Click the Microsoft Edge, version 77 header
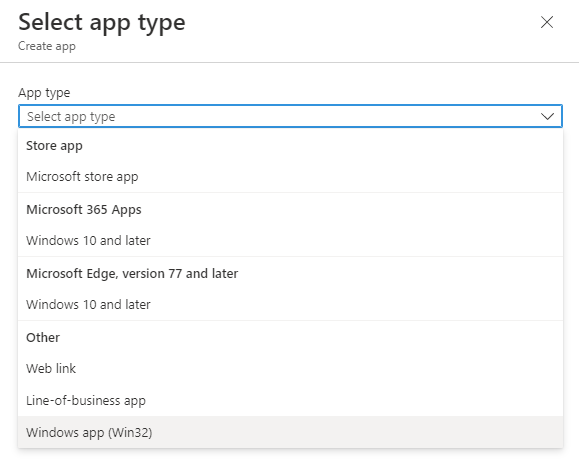The width and height of the screenshot is (579, 459). 132,274
